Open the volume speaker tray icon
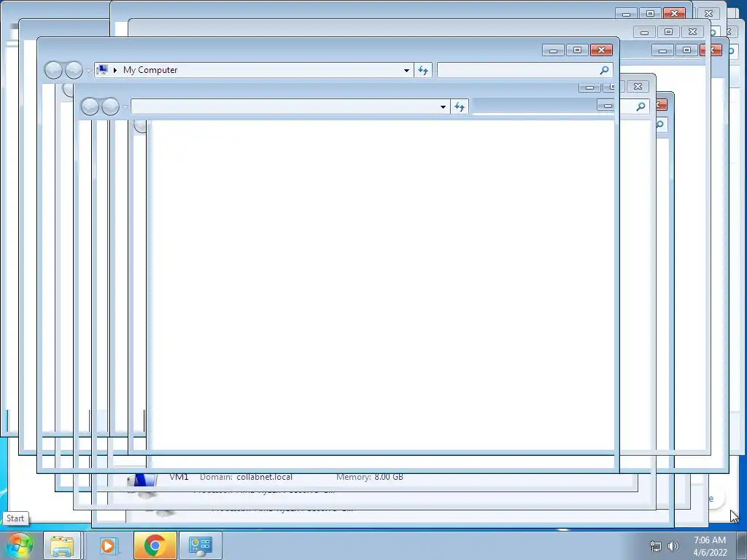Screen dimensions: 747x560 tap(673, 546)
